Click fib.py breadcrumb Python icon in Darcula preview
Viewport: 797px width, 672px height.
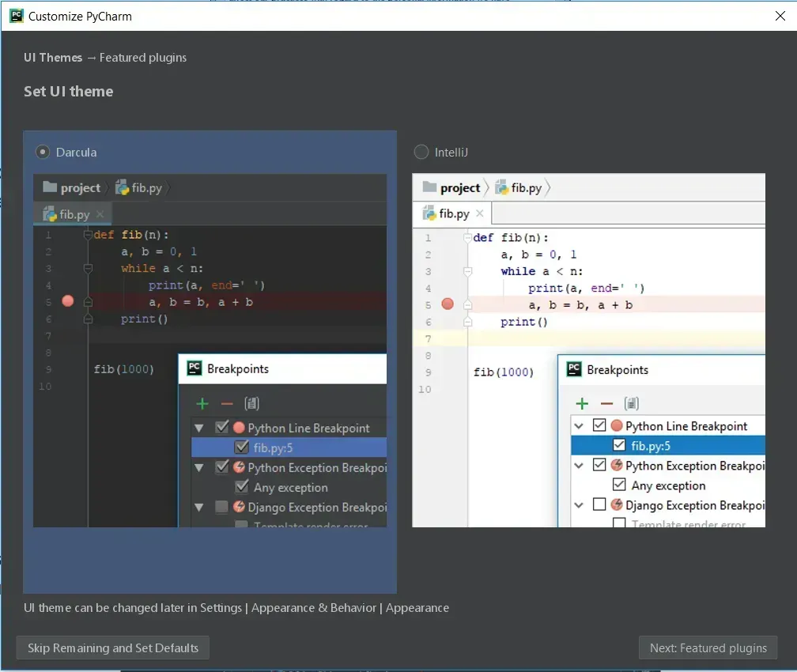coord(122,187)
